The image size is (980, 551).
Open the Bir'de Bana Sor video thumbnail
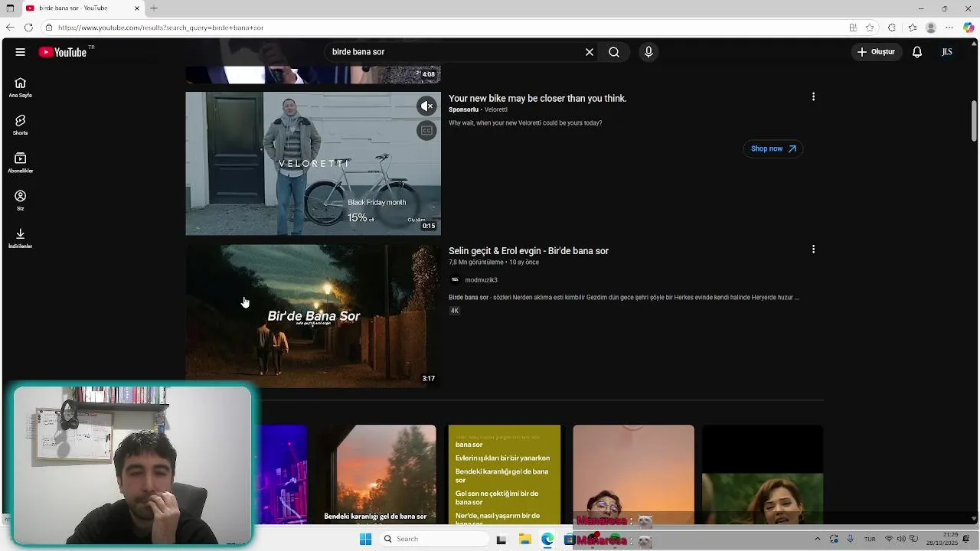coord(313,316)
